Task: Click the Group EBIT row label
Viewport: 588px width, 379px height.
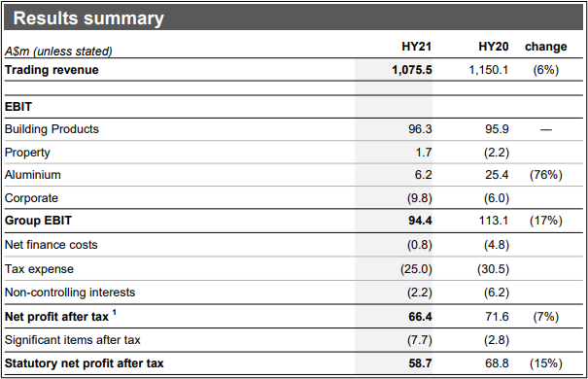Action: point(38,221)
